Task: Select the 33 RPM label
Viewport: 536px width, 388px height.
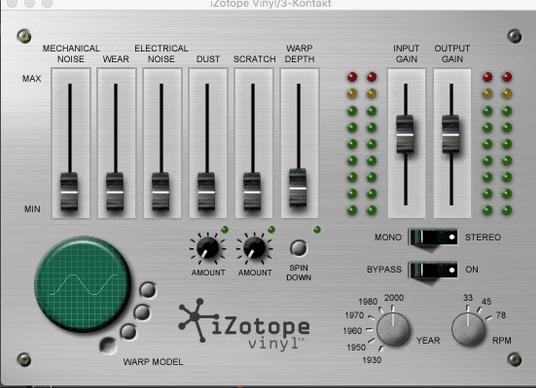Action: [x=468, y=298]
